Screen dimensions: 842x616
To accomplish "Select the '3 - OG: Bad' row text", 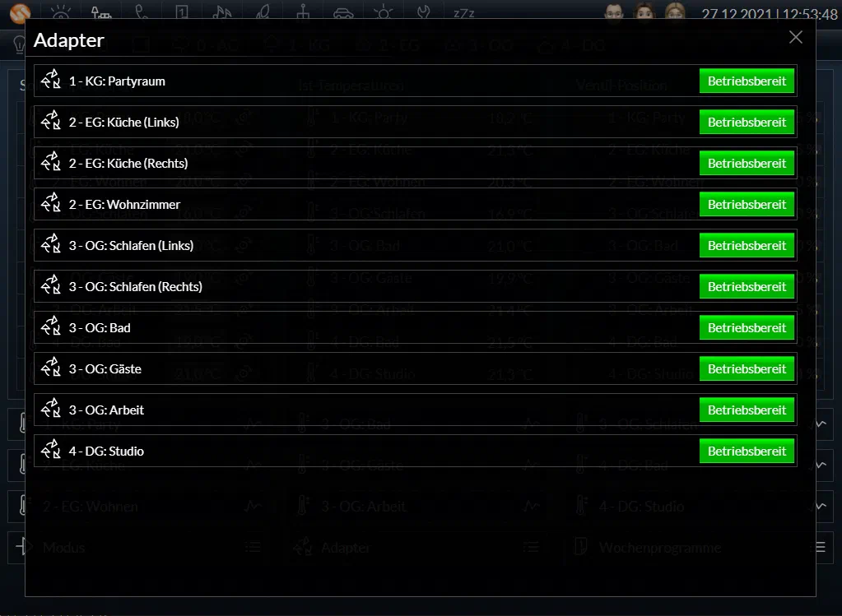I will coord(100,328).
